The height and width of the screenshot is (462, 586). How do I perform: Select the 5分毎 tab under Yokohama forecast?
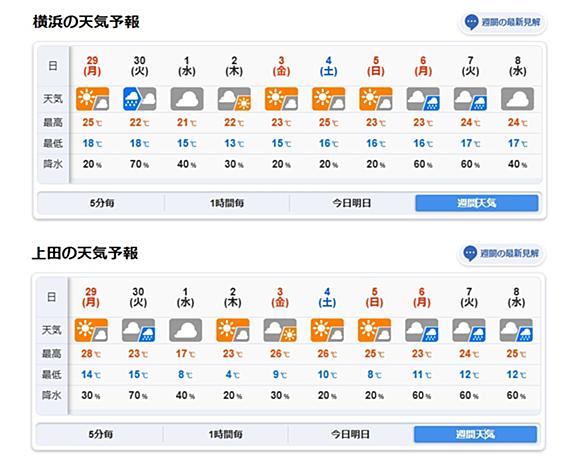click(x=101, y=203)
